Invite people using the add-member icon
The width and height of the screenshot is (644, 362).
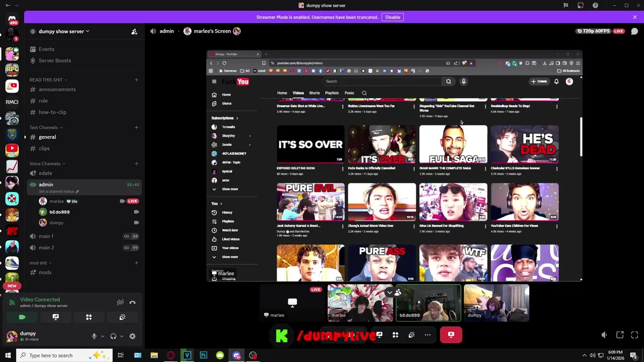(134, 31)
